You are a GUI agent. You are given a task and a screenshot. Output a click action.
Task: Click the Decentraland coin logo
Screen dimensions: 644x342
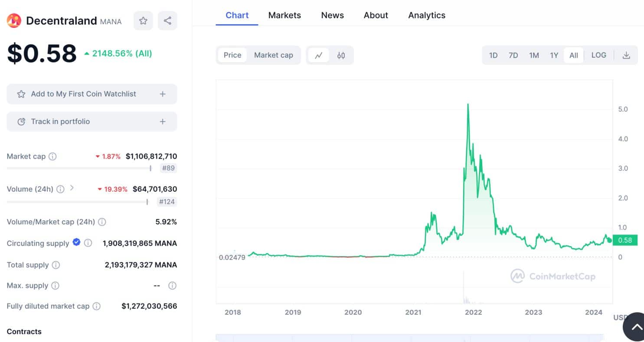tap(14, 20)
